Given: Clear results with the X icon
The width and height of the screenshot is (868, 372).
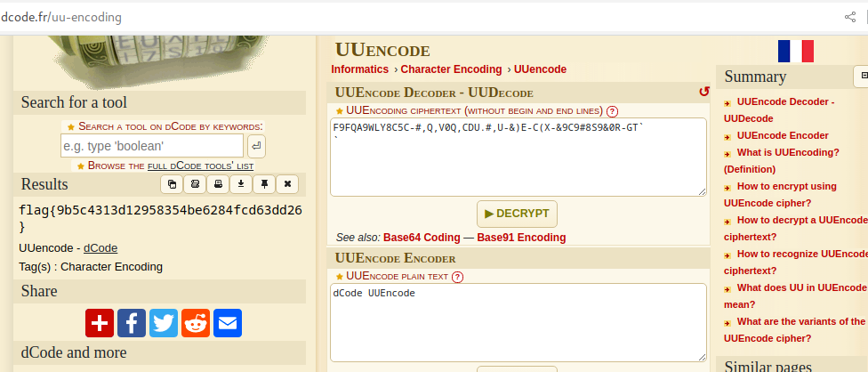Looking at the screenshot, I should tap(287, 184).
